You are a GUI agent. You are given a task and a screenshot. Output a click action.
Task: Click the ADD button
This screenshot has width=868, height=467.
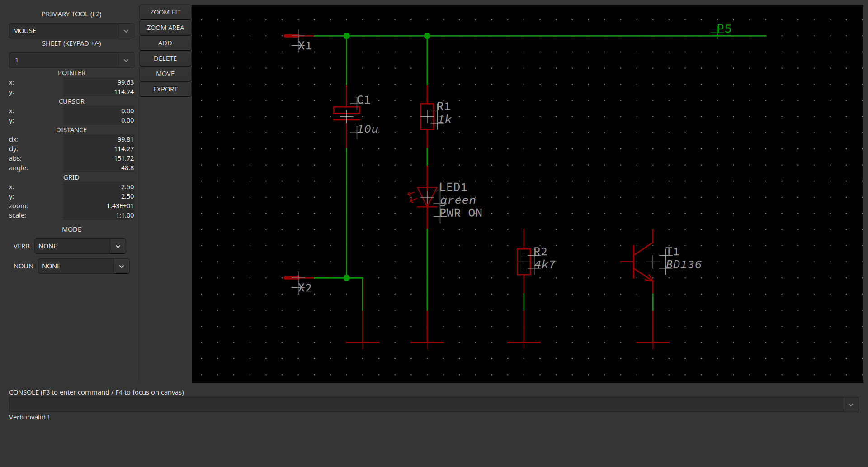click(165, 43)
